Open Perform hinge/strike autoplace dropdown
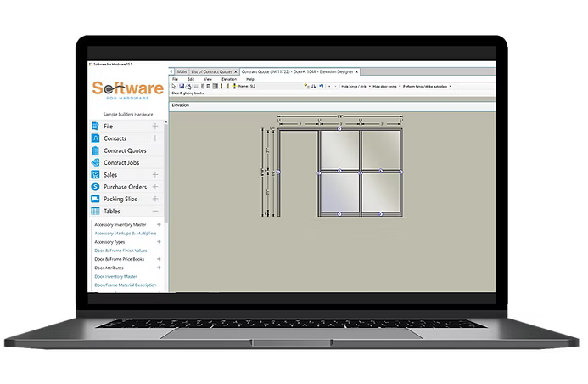Screen dimensions: 588x384 click(x=450, y=87)
